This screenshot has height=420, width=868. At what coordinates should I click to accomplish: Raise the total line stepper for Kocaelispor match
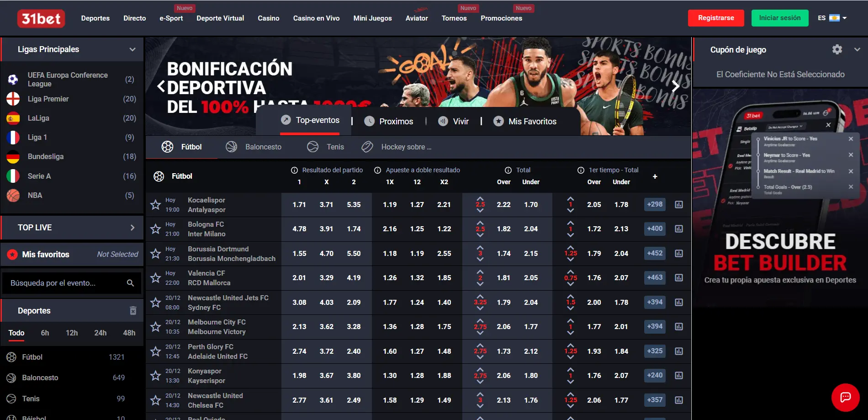(480, 198)
